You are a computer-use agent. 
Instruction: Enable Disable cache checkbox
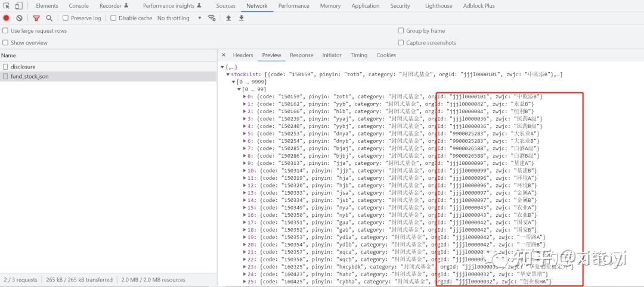[x=113, y=18]
